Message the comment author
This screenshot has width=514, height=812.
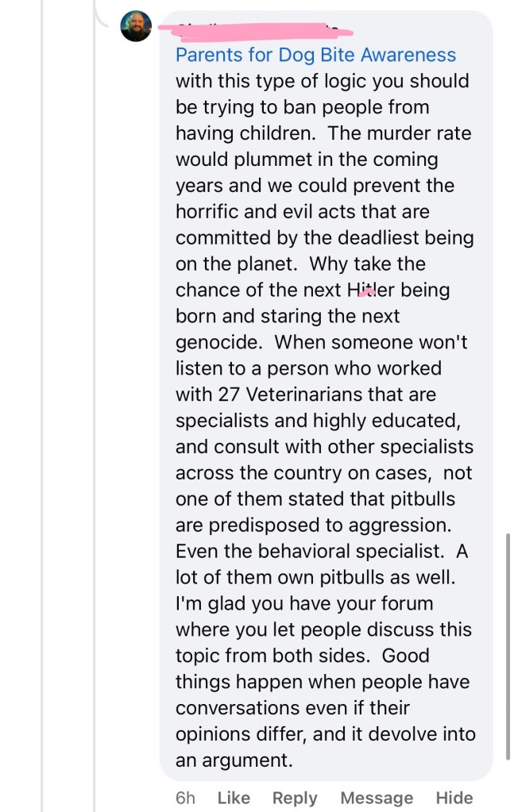[377, 798]
